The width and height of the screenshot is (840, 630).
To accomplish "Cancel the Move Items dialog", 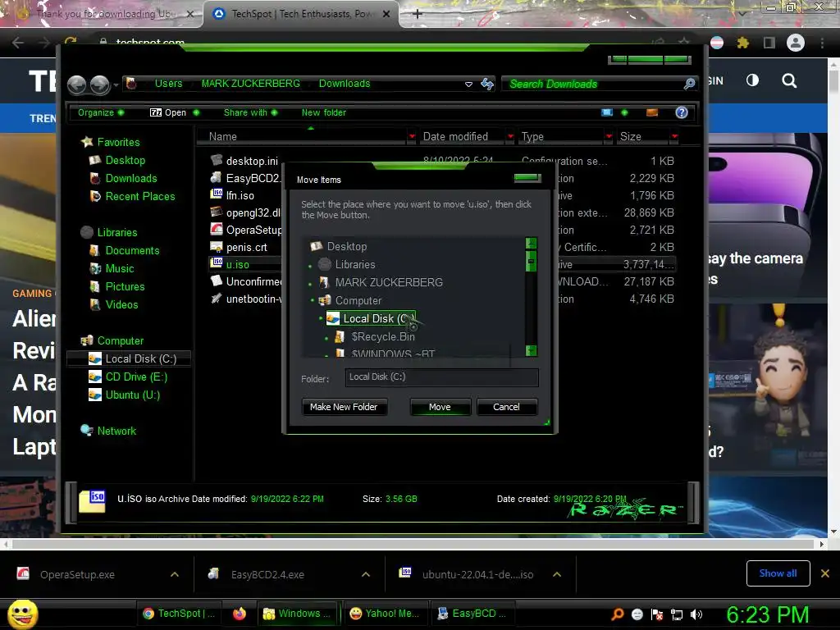I will coord(506,407).
